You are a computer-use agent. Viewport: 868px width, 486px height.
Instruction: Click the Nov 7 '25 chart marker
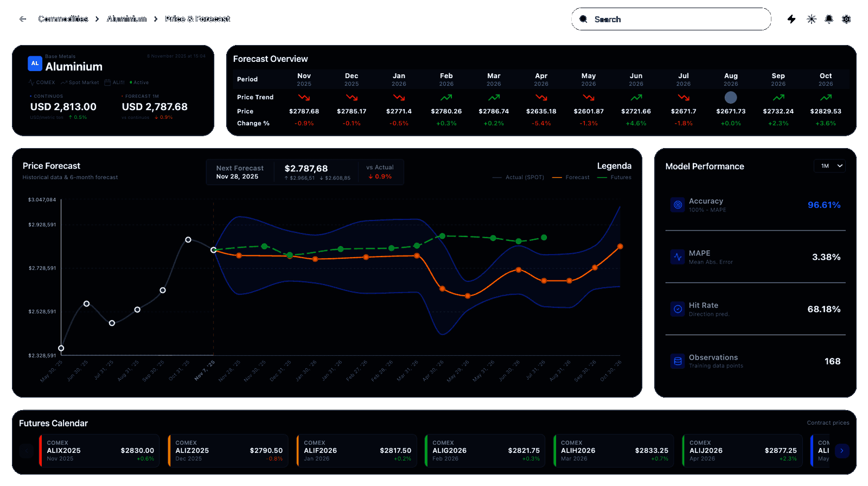pos(214,250)
